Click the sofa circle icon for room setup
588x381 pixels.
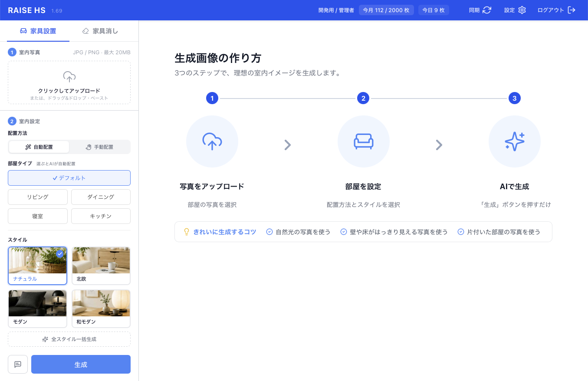point(364,141)
